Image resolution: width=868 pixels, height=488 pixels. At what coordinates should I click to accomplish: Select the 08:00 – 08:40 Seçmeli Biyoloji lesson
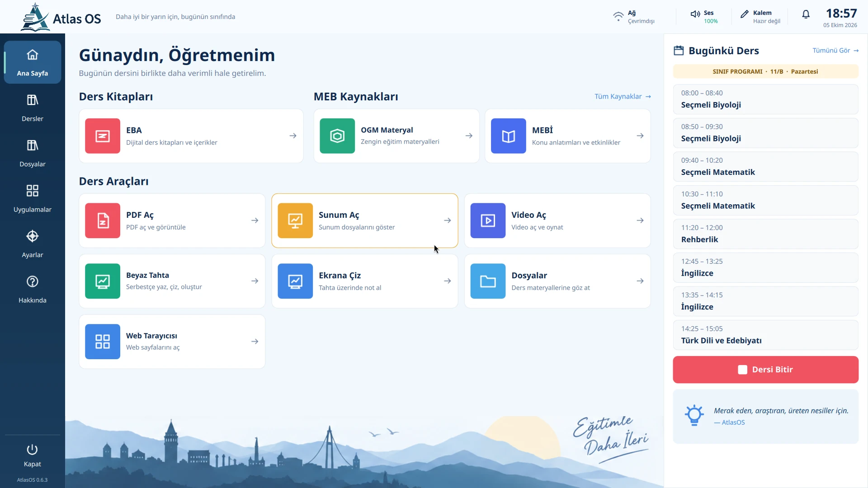click(x=765, y=99)
